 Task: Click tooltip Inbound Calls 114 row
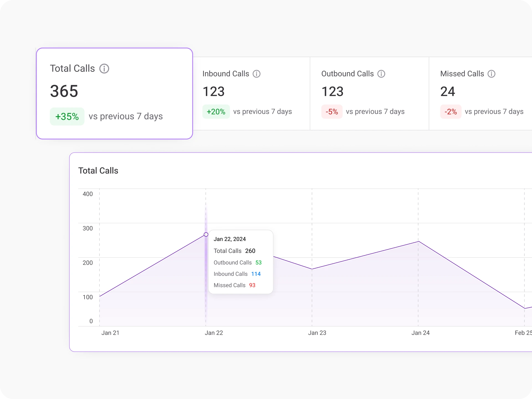click(237, 274)
